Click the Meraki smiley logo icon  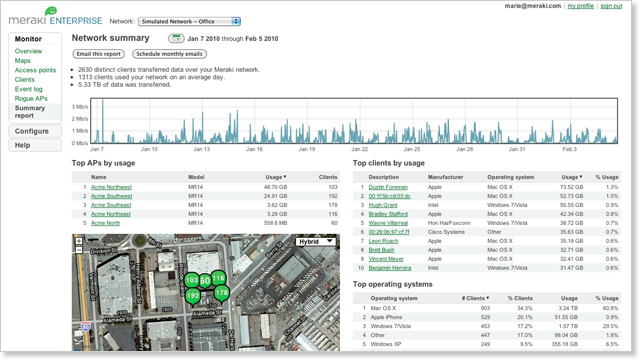51,11
